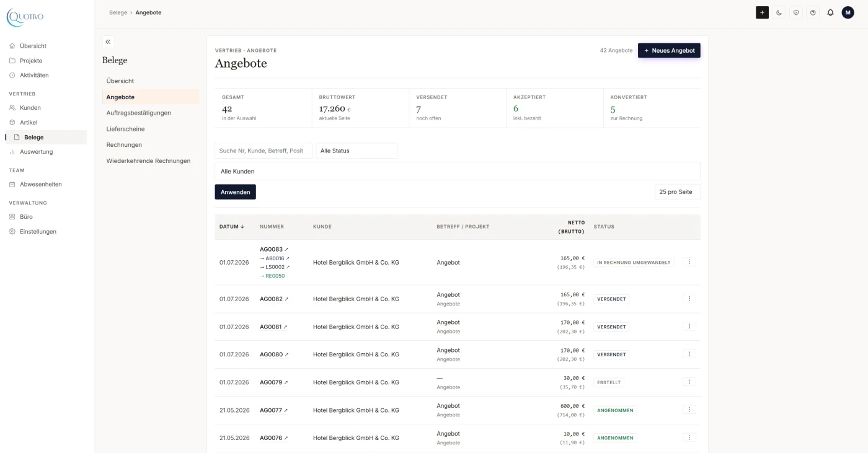This screenshot has width=868, height=453.
Task: Click the Quotivo logo
Action: pos(25,17)
